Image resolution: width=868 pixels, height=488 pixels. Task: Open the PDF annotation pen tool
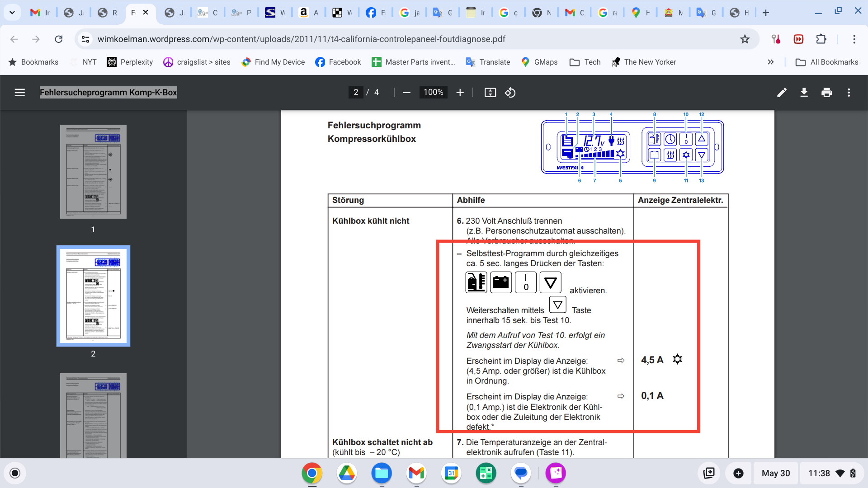click(x=781, y=92)
